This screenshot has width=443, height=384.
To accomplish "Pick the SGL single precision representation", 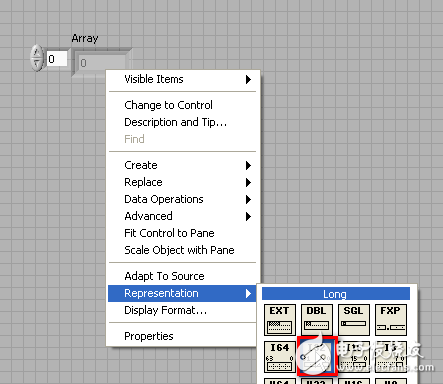I will coord(354,320).
